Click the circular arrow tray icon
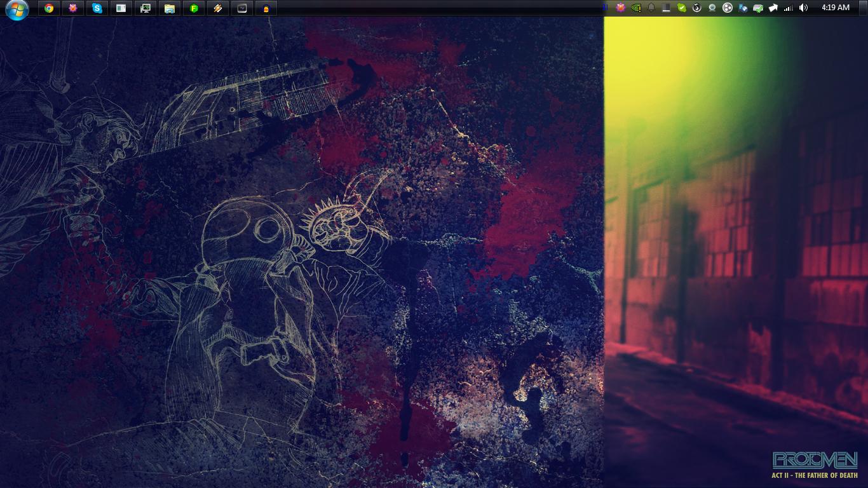Viewport: 868px width, 488px height. click(697, 8)
